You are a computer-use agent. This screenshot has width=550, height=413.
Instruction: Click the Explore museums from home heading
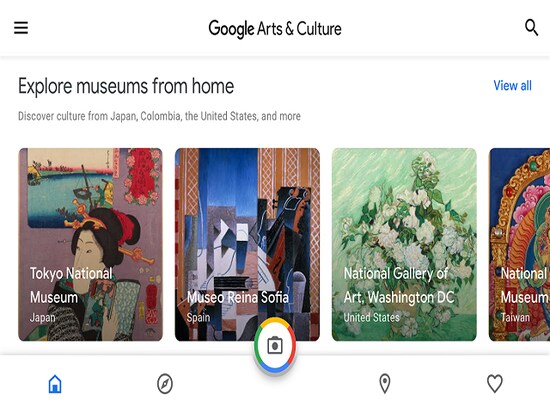(x=126, y=86)
